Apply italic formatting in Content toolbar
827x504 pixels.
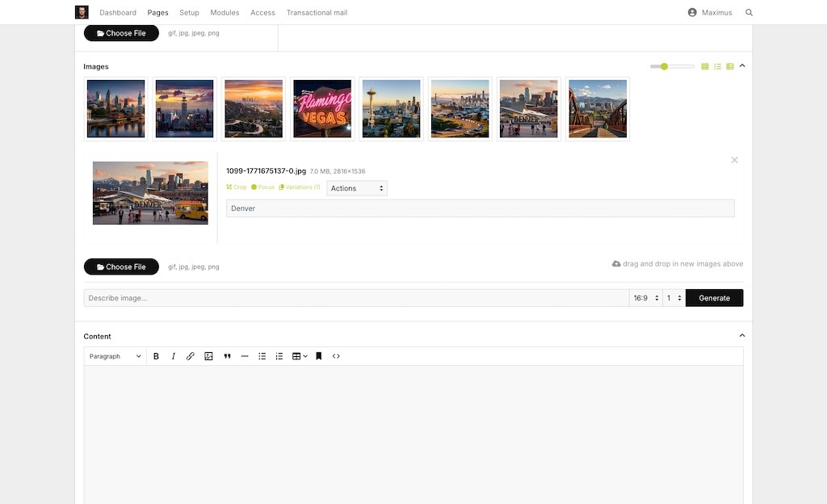pos(173,356)
